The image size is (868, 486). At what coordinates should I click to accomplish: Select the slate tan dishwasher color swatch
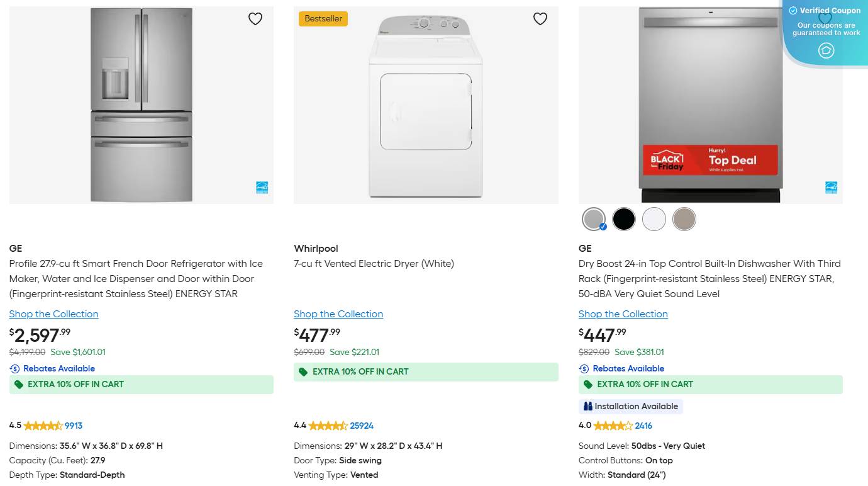684,219
